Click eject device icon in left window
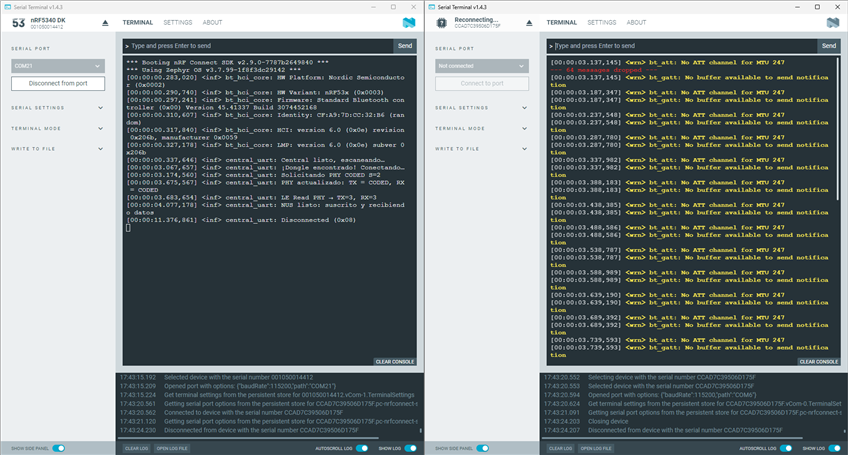 tap(105, 23)
